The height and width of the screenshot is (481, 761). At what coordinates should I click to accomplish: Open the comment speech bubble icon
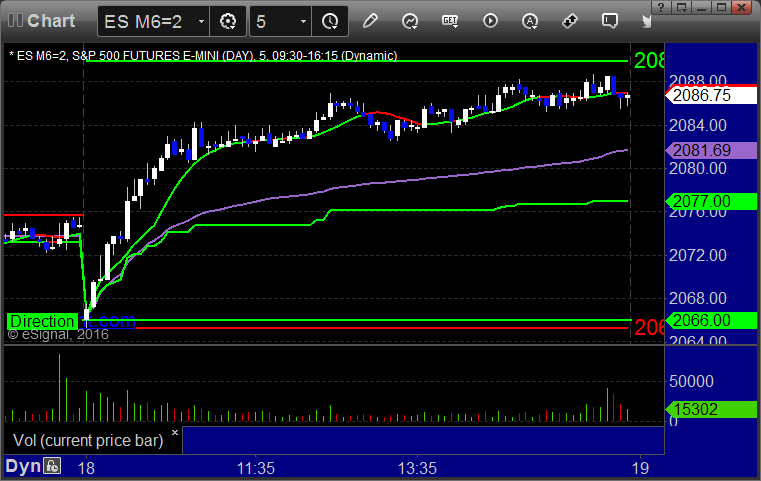pyautogui.click(x=610, y=21)
